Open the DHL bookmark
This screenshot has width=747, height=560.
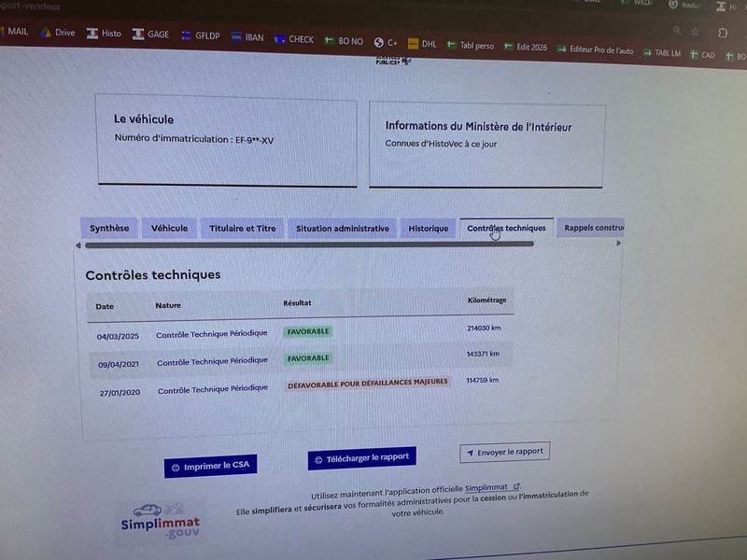(x=423, y=44)
